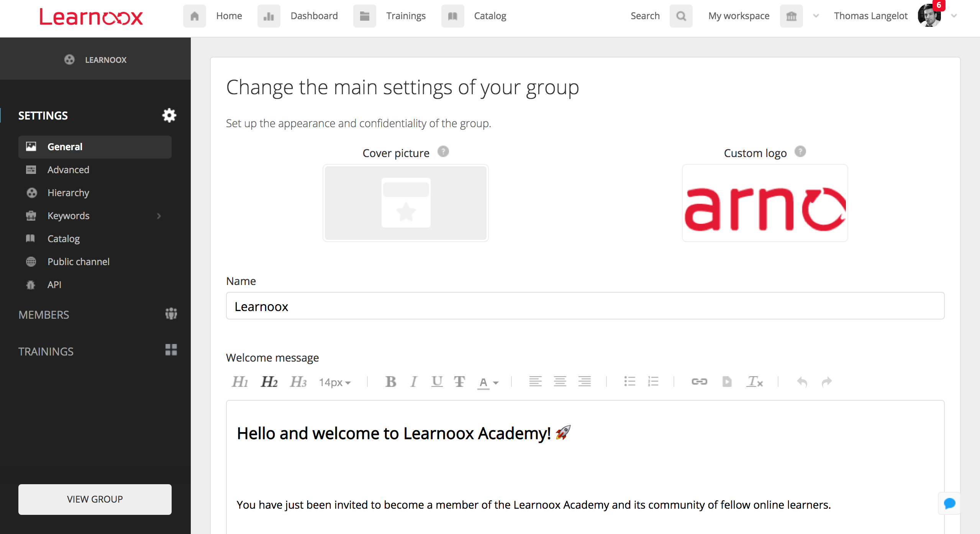Viewport: 980px width, 534px height.
Task: Toggle Heading 1 style
Action: [x=240, y=382]
